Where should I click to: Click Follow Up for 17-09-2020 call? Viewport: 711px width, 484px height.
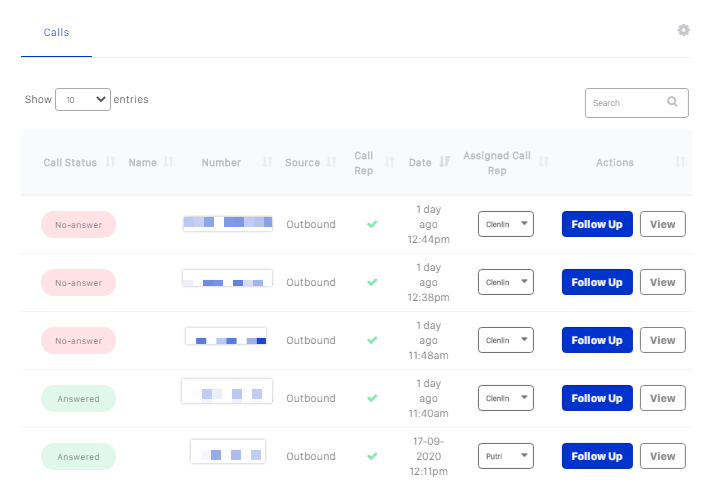coord(597,456)
